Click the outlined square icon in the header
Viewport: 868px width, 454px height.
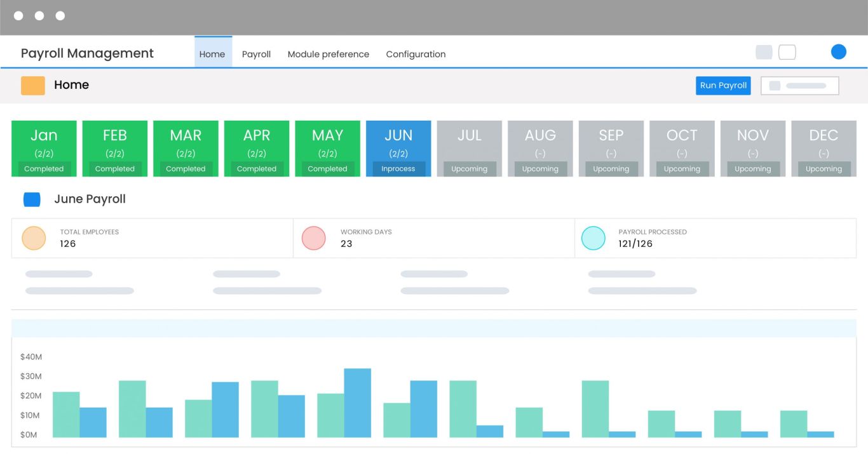(787, 51)
